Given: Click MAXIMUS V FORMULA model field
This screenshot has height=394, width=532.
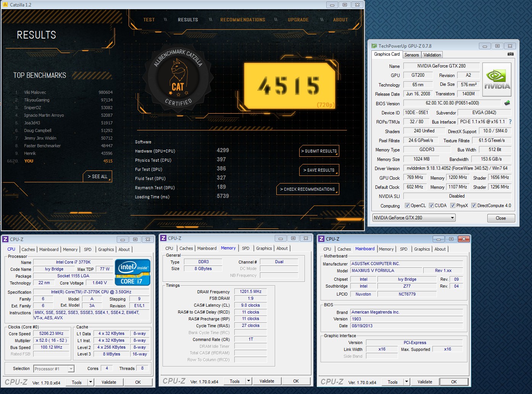Looking at the screenshot, I should point(385,270).
